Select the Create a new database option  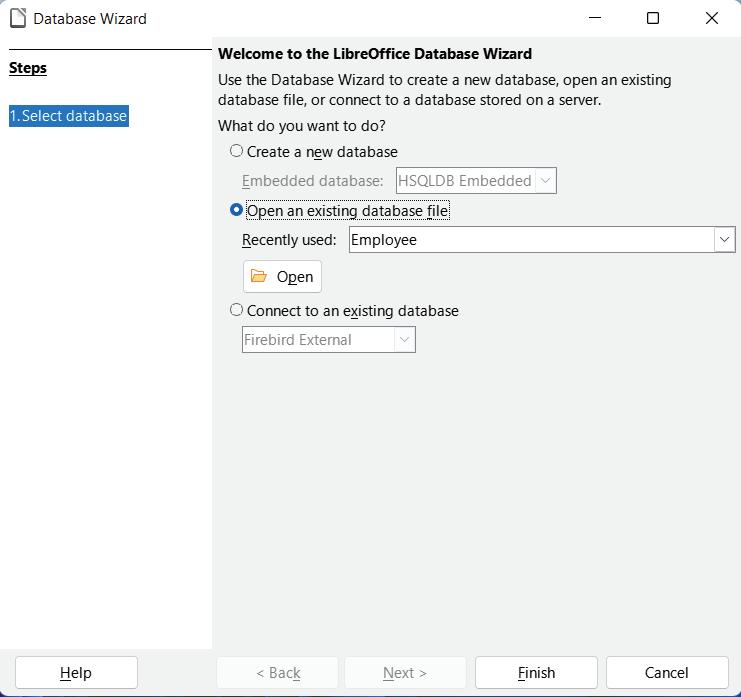click(237, 151)
